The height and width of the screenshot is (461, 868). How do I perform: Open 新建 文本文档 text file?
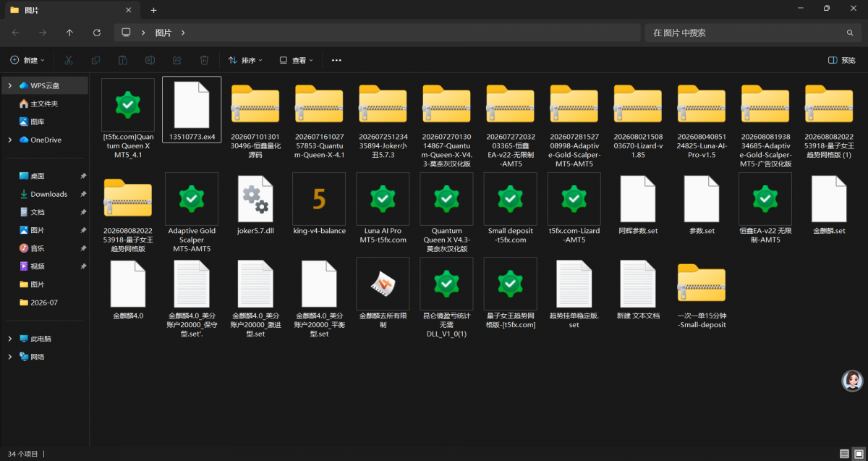coord(638,289)
